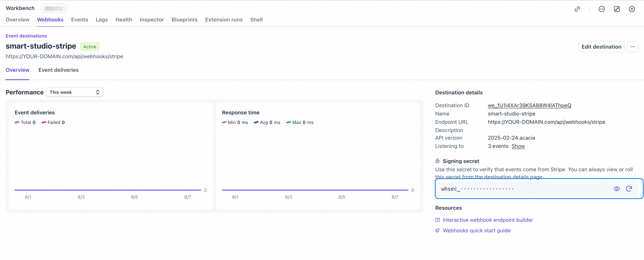Open the Health tab
644x260 pixels.
click(124, 20)
